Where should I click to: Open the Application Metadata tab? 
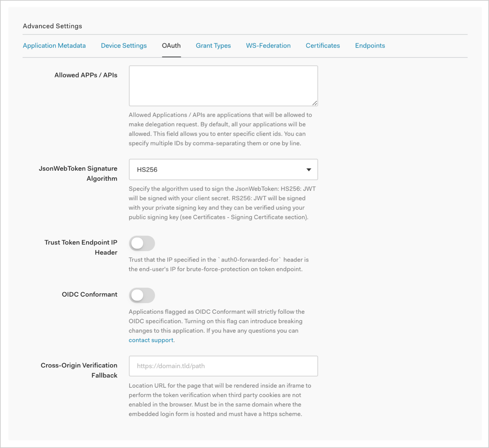point(54,46)
